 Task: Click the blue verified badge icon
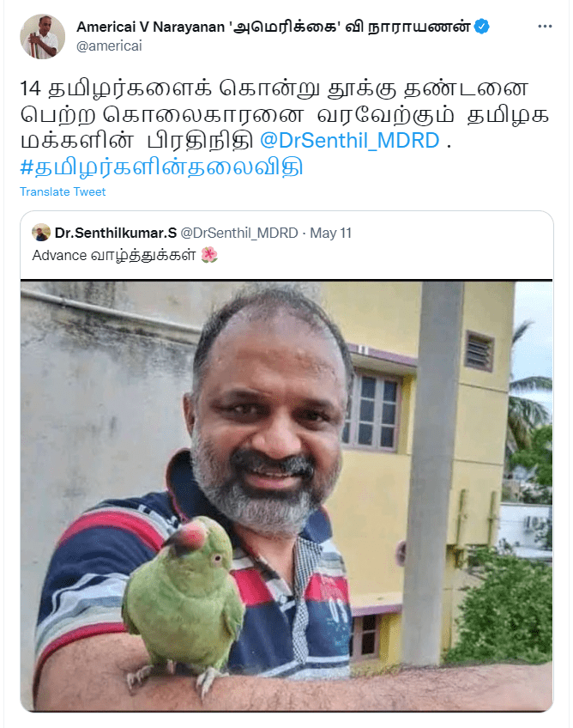click(x=482, y=27)
